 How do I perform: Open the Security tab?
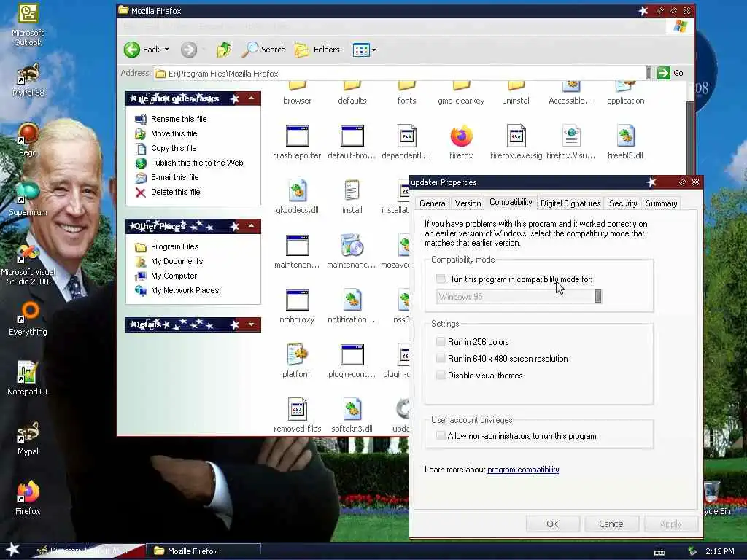(x=623, y=203)
